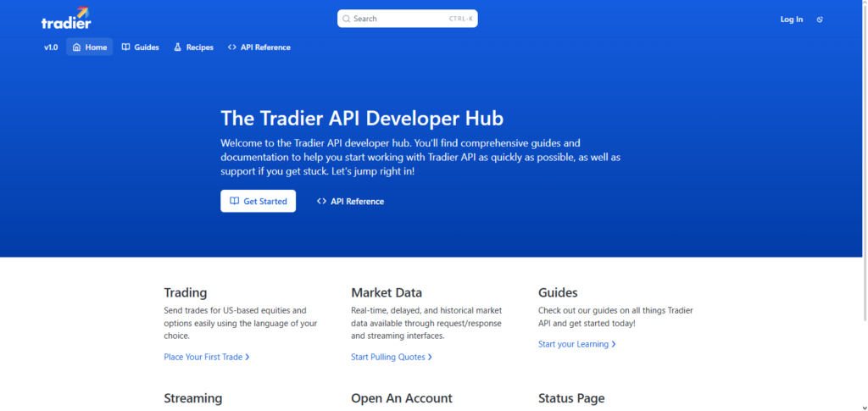Image resolution: width=868 pixels, height=411 pixels.
Task: Click the Get Started button
Action: [258, 201]
